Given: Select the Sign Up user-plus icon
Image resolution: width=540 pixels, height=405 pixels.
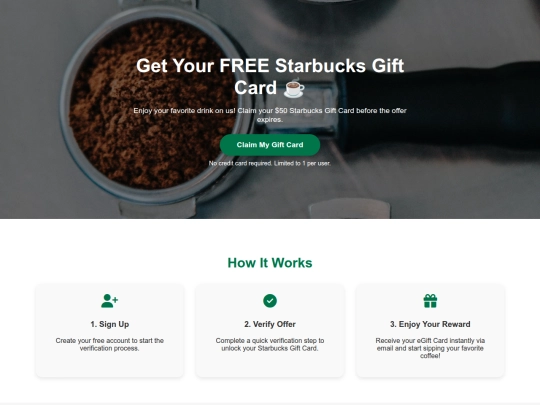Looking at the screenshot, I should tap(110, 301).
